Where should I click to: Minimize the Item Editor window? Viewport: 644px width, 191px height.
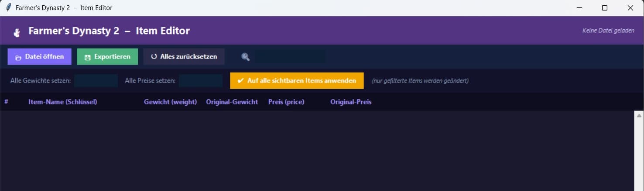pos(579,8)
